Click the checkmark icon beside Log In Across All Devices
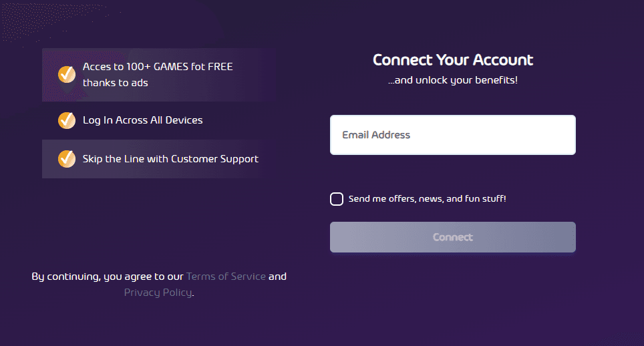The height and width of the screenshot is (346, 644). [67, 120]
